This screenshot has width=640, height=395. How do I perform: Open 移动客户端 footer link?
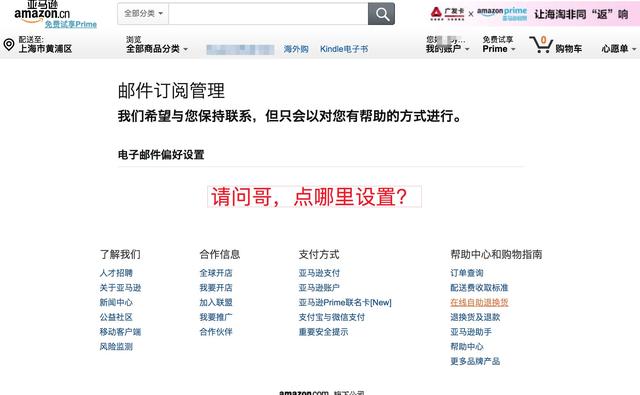[120, 332]
